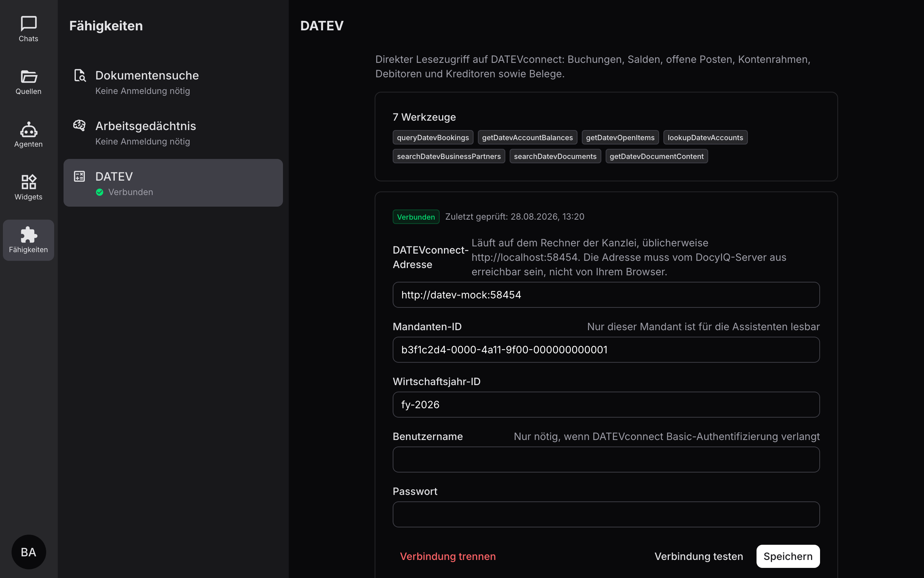924x578 pixels.
Task: Click the queryDatevBookings tool tag
Action: click(433, 138)
